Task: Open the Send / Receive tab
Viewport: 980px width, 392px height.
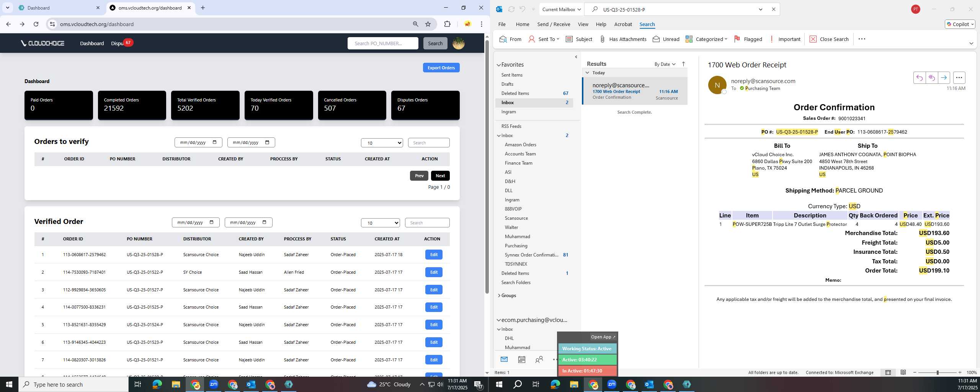Action: pos(554,24)
